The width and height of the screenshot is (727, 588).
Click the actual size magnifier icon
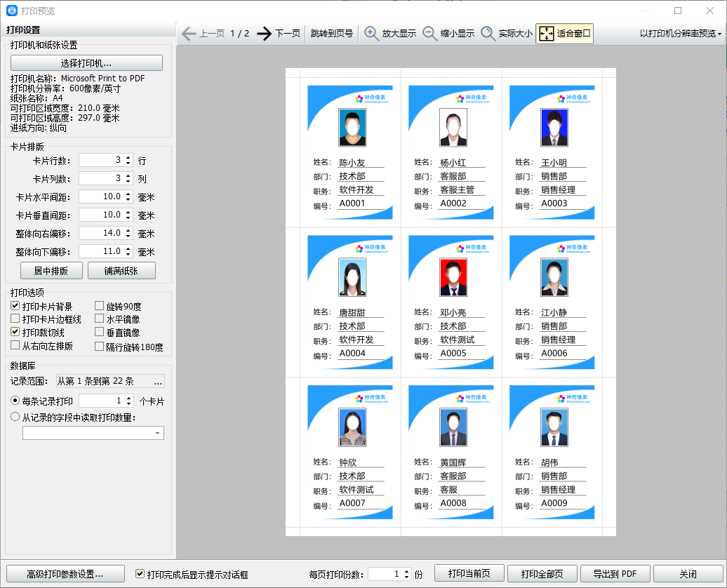pos(488,34)
